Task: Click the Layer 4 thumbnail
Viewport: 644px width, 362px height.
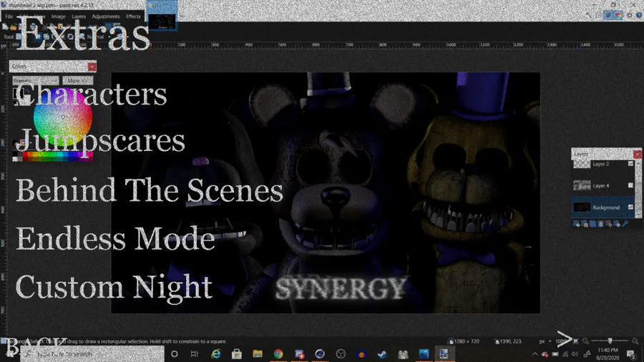Action: [582, 185]
